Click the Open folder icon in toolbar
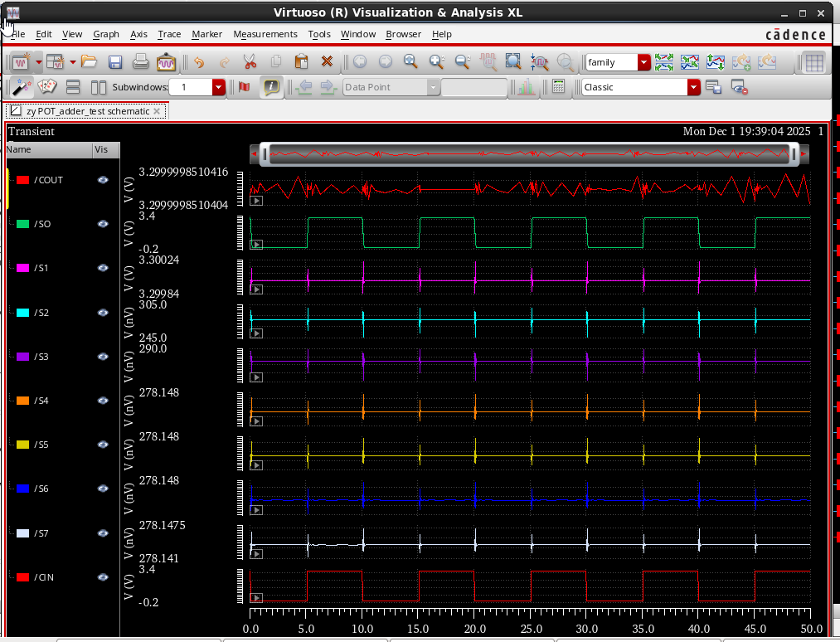The width and height of the screenshot is (840, 642). pyautogui.click(x=89, y=62)
